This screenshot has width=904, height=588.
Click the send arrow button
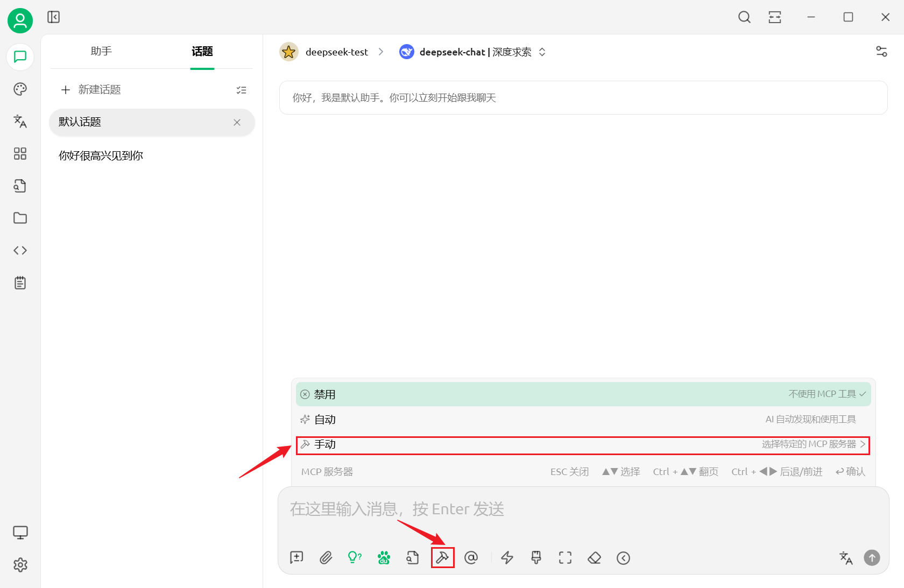coord(872,558)
